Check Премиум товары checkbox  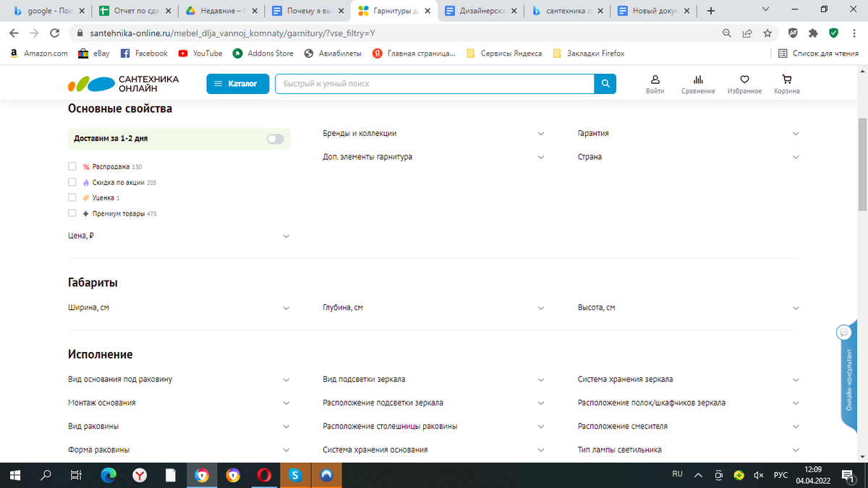point(72,213)
